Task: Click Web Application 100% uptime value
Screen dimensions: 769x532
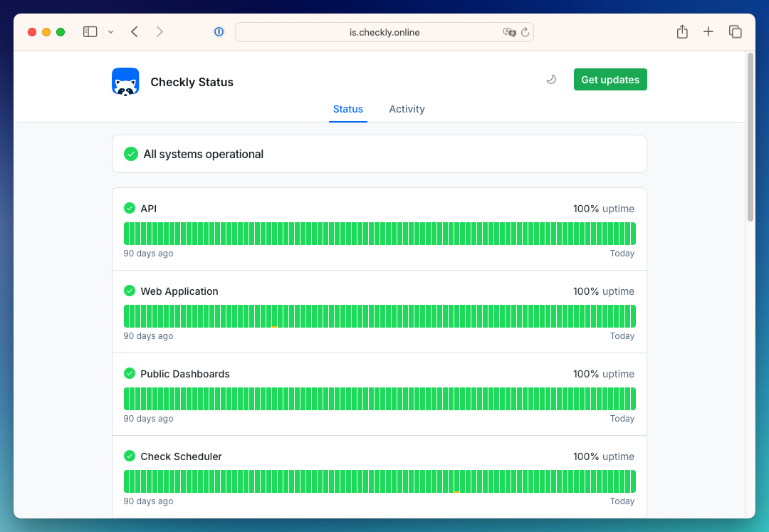Action: 604,291
